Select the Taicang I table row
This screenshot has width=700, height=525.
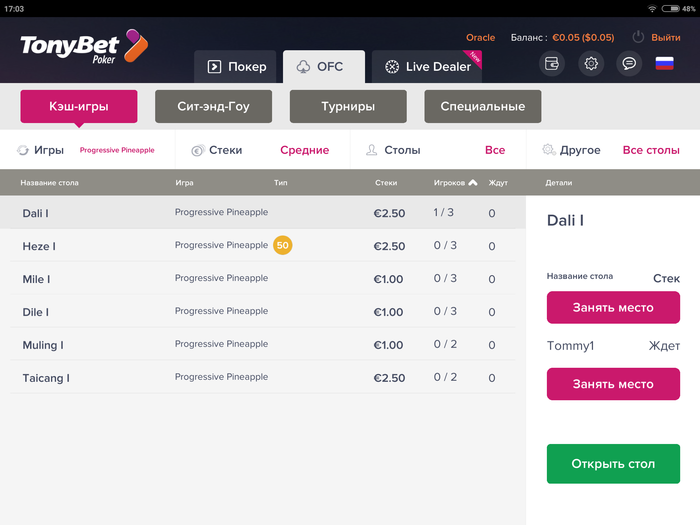coord(262,378)
